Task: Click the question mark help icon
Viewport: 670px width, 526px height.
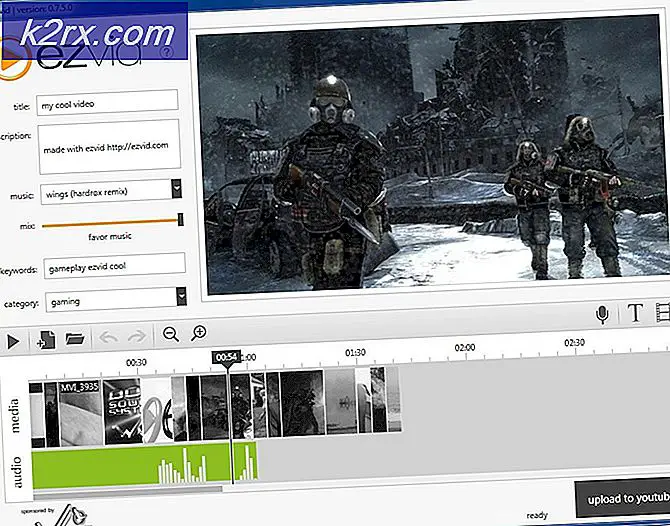Action: pos(168,53)
